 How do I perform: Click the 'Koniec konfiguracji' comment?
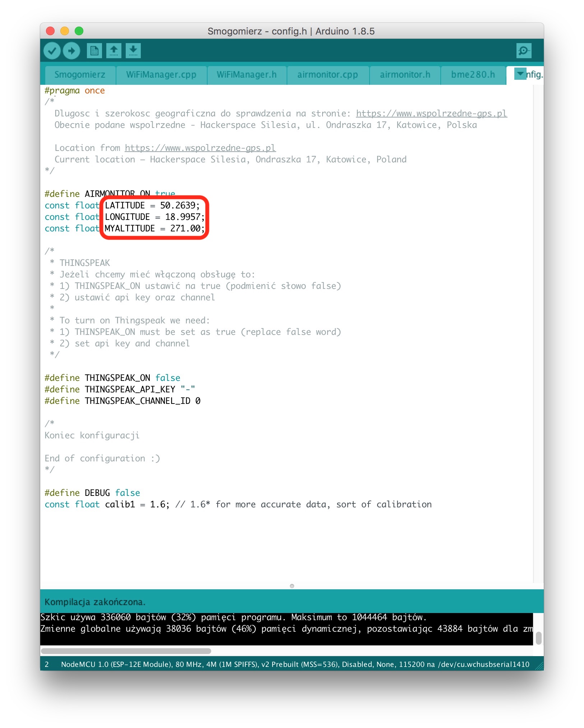pyautogui.click(x=92, y=436)
